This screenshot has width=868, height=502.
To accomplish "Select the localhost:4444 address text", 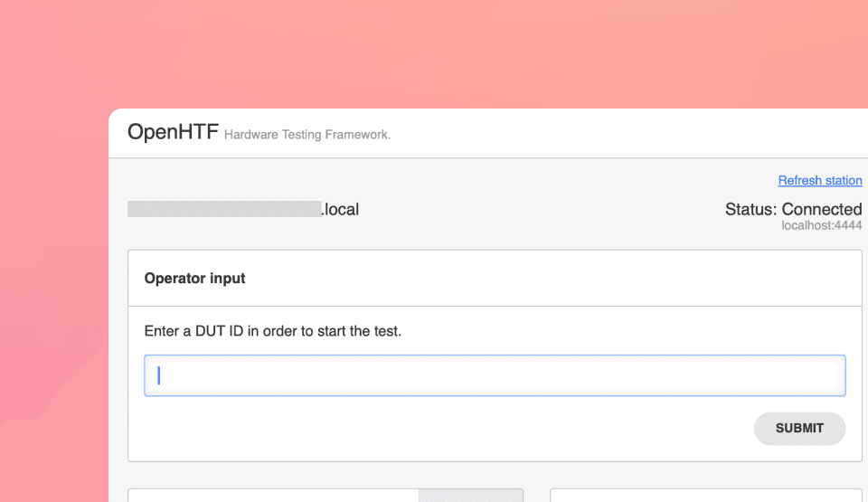I will tap(821, 225).
